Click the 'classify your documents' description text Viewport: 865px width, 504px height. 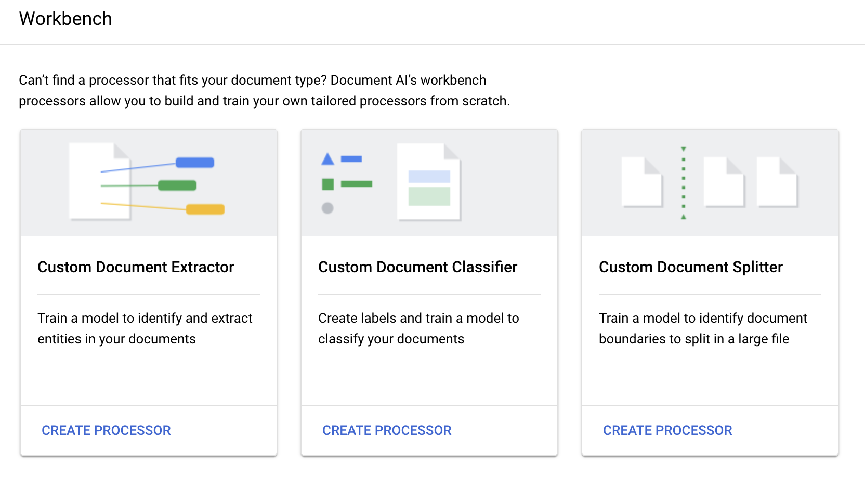tap(391, 339)
